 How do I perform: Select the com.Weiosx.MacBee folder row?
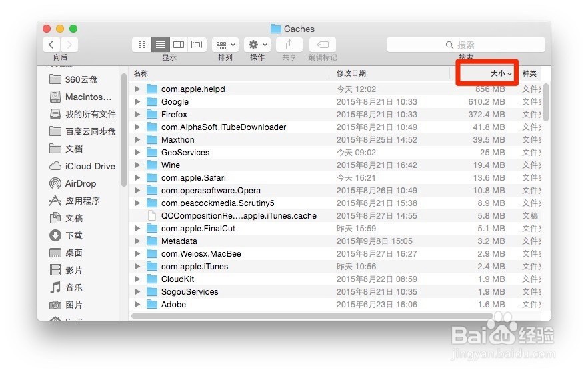335,253
